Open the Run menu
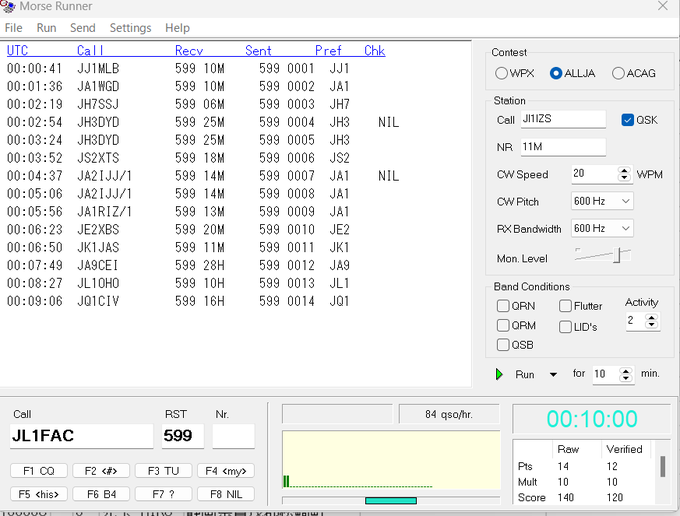This screenshot has height=516, width=680. [x=46, y=28]
